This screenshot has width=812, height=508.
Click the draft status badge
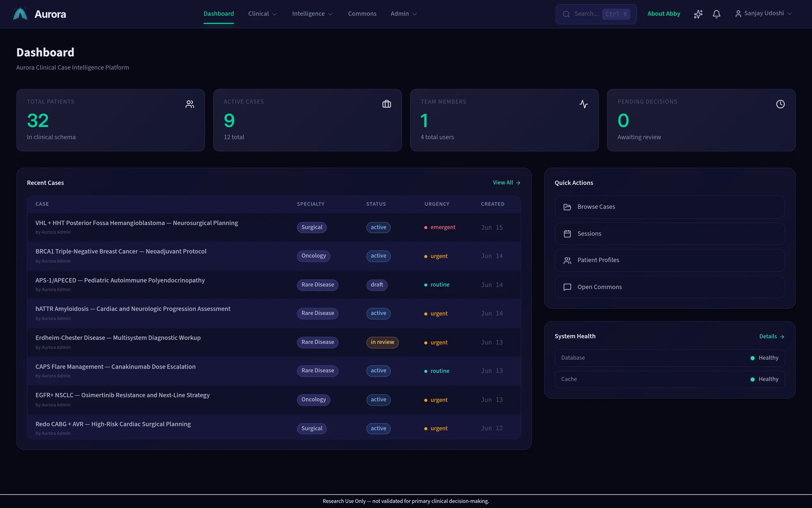point(377,285)
